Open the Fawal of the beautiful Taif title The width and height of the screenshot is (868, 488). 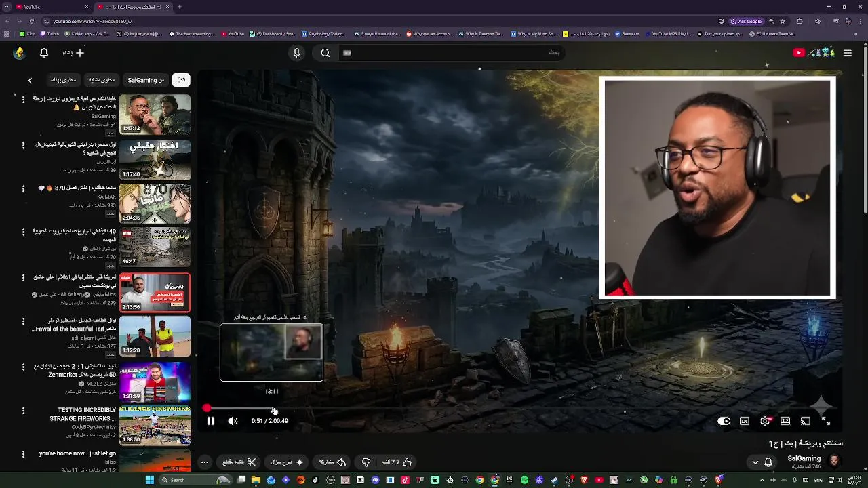coord(75,325)
